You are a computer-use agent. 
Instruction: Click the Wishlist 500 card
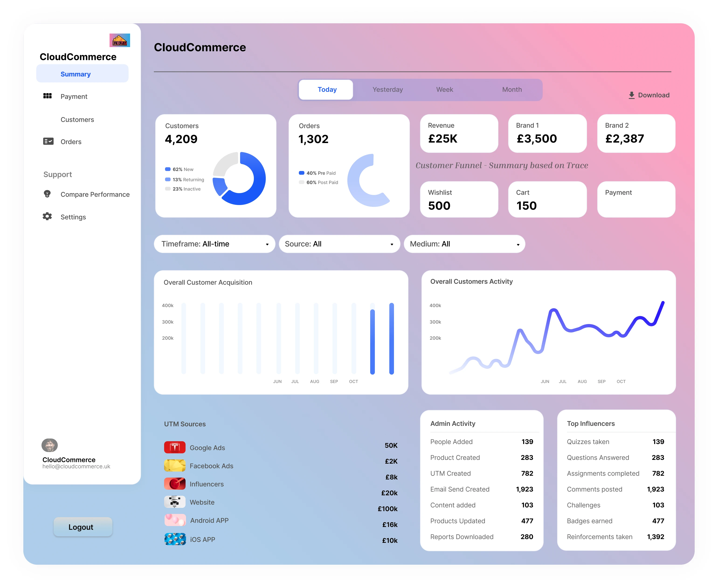click(459, 199)
